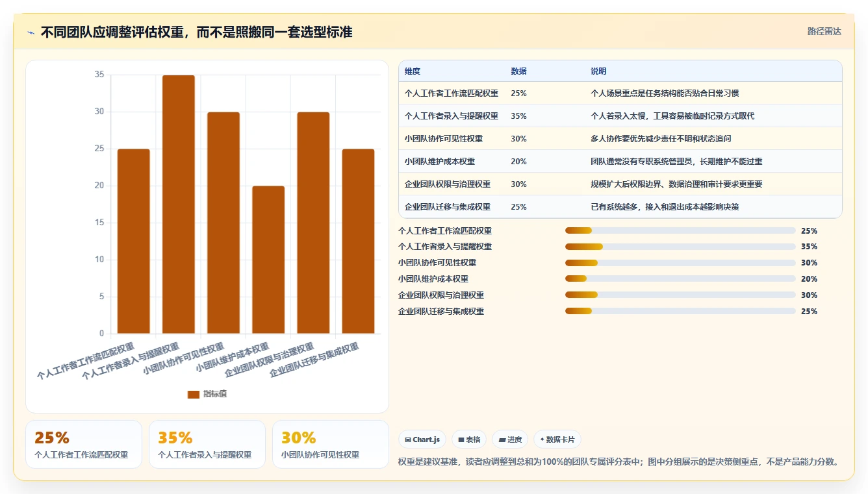Click description 个人若录入太慢，工具容易被临时记录方式取代
The image size is (868, 494).
(x=672, y=116)
